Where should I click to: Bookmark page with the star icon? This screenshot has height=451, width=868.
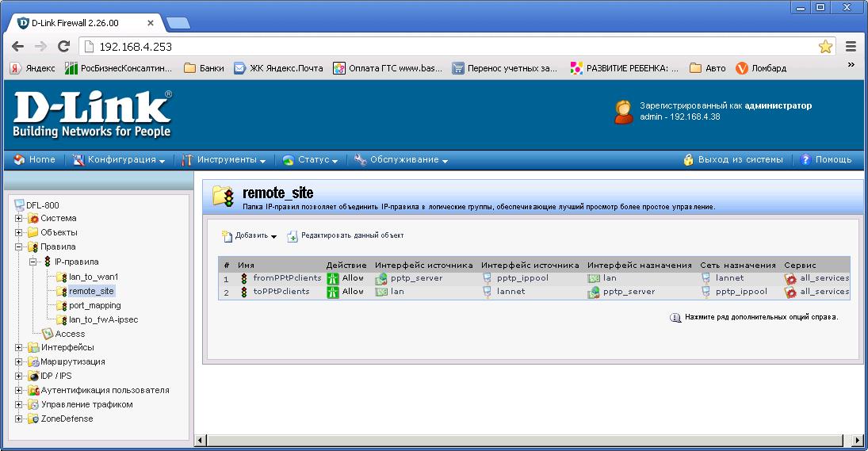click(x=825, y=47)
